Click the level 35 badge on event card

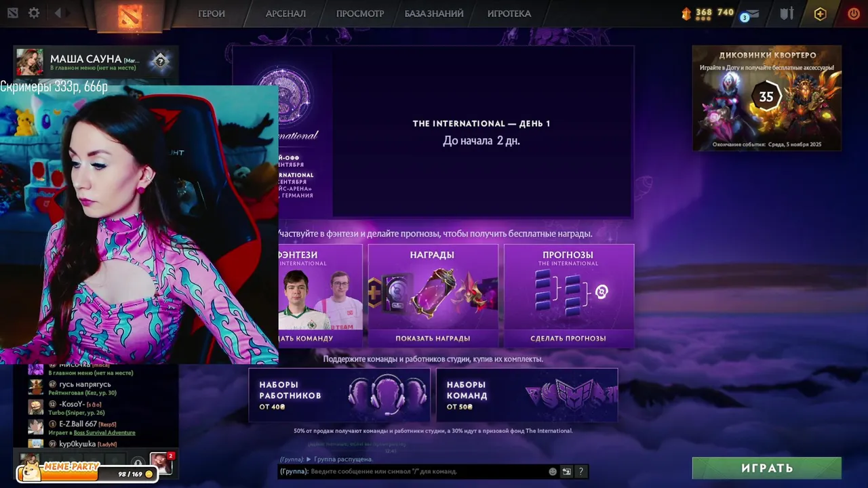click(x=766, y=97)
